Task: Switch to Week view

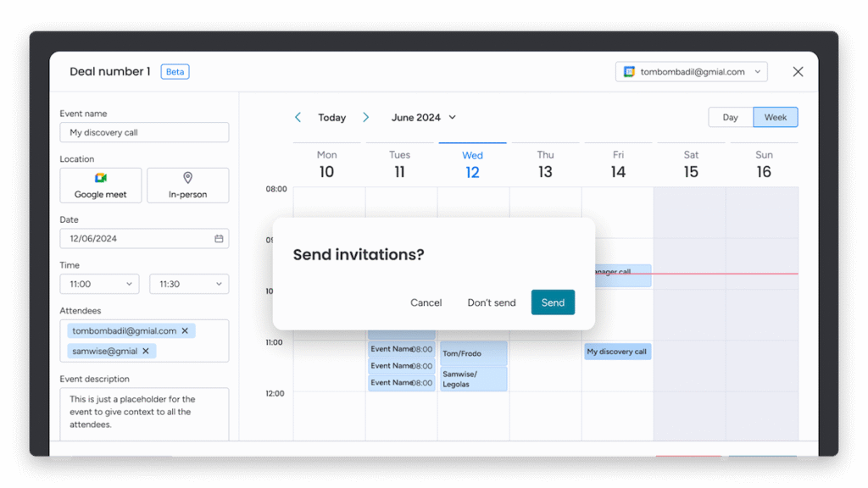Action: tap(775, 117)
